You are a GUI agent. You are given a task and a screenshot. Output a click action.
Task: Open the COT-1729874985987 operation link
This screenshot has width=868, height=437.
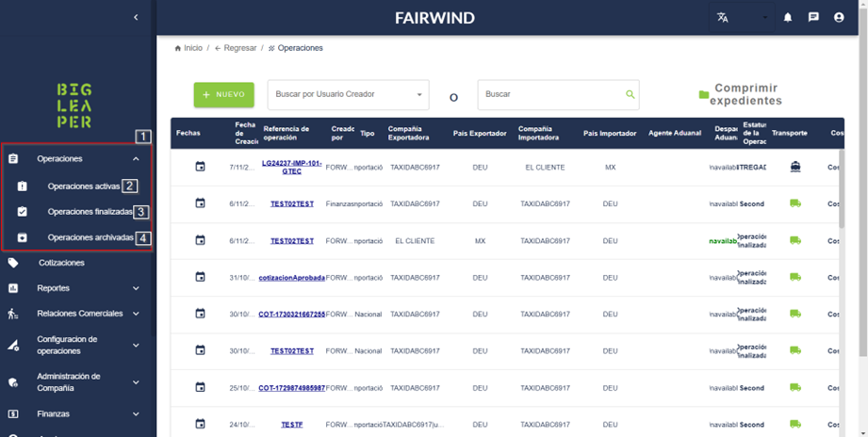coord(292,388)
